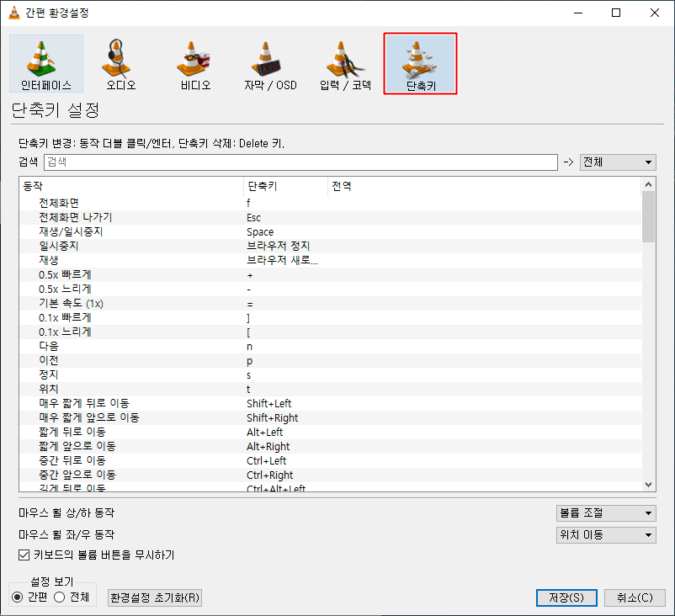Select the 전체 settings view radio button
The image size is (675, 616).
(x=59, y=597)
